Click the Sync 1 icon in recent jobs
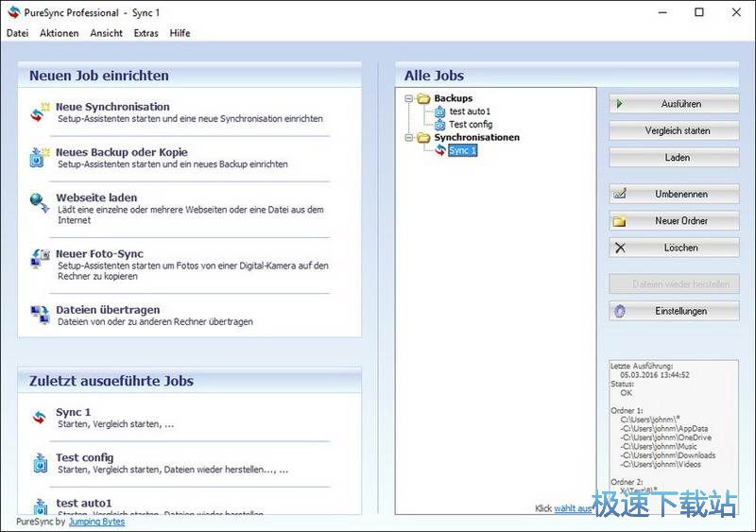This screenshot has width=756, height=532. (x=40, y=418)
